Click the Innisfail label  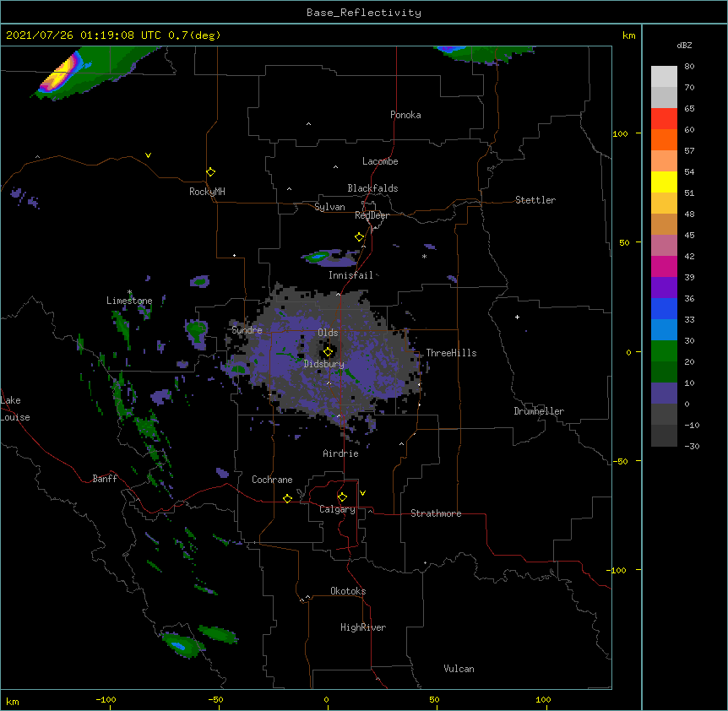click(350, 275)
